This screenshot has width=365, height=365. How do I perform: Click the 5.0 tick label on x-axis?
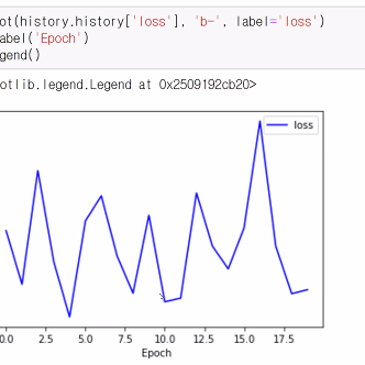[x=86, y=339]
